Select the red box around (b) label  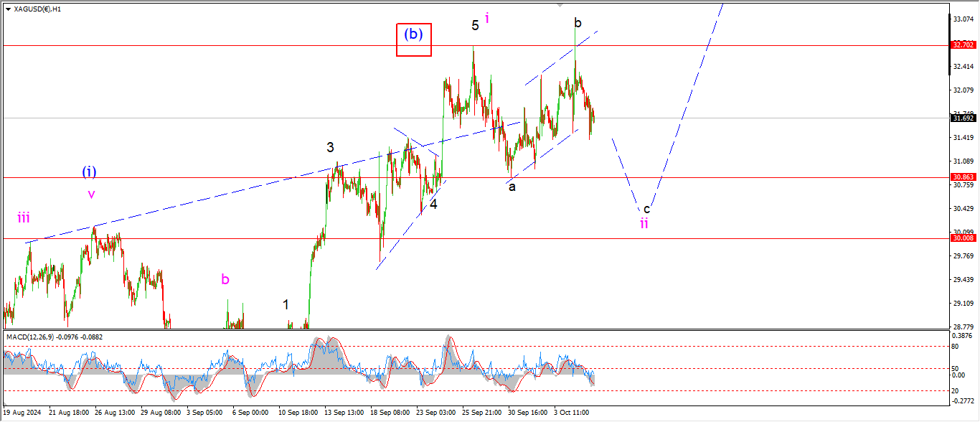(x=414, y=39)
